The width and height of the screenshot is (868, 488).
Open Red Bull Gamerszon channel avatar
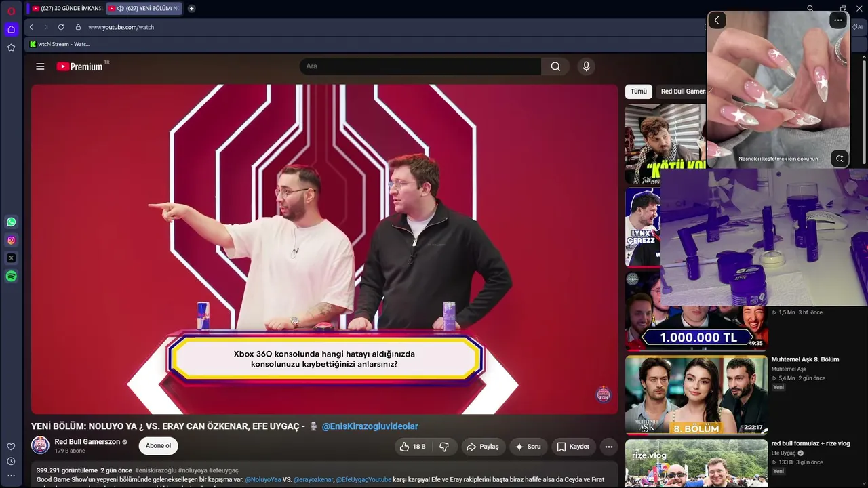41,445
